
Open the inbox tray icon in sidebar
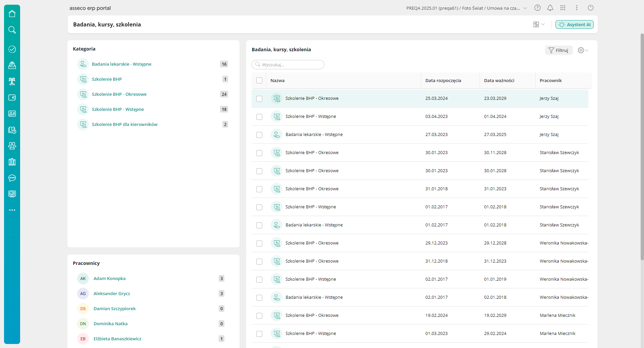tap(12, 65)
